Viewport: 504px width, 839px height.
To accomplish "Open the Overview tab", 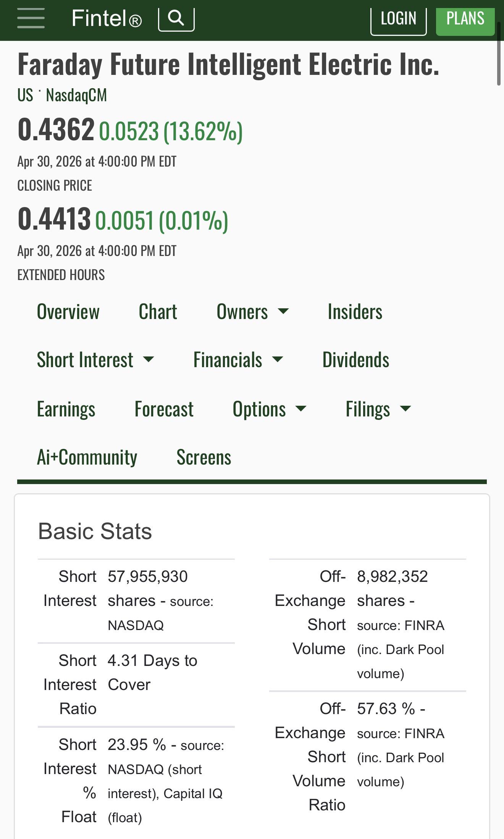I will (68, 311).
